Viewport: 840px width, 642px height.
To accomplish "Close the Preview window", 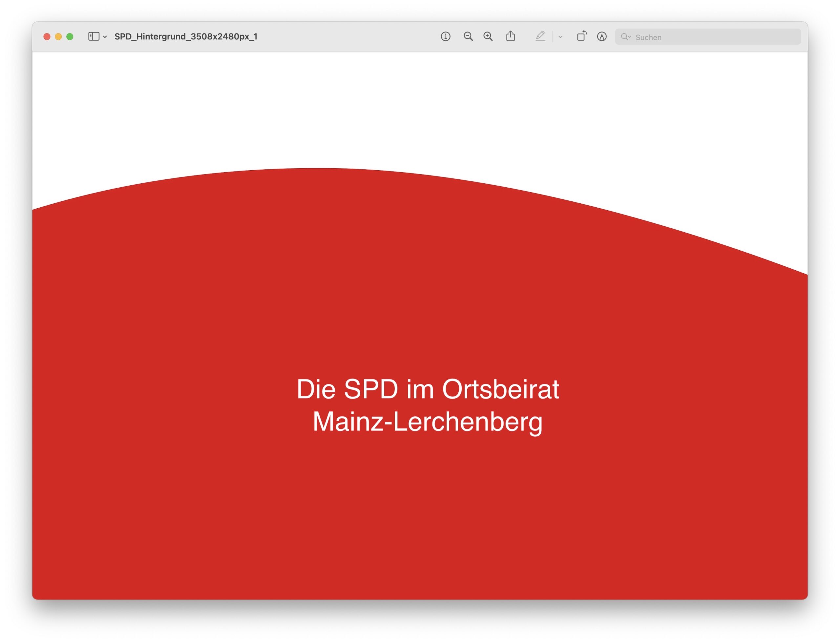I will (47, 37).
